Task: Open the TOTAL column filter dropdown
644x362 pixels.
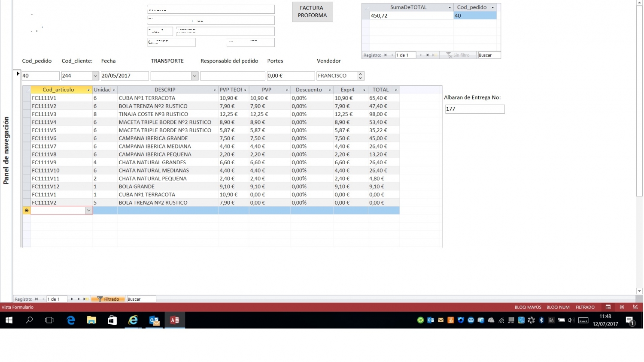Action: click(396, 90)
